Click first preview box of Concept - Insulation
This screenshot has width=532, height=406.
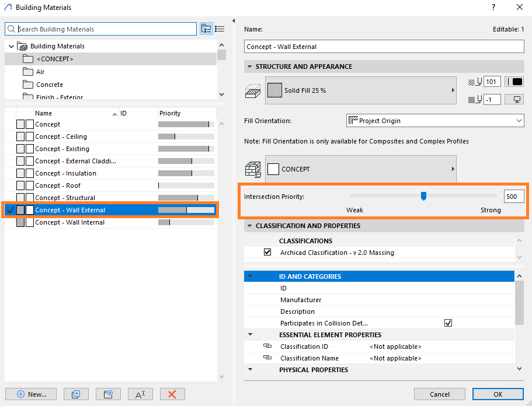20,173
